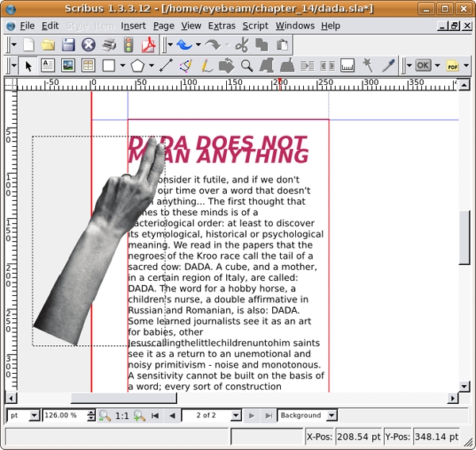Click the Preflight Verifier traffic light icon

click(x=129, y=45)
